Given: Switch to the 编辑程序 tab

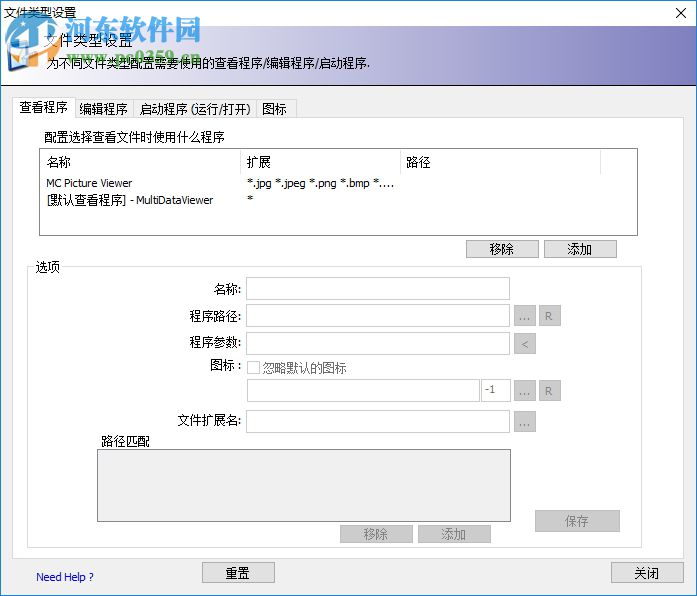Looking at the screenshot, I should click(104, 108).
